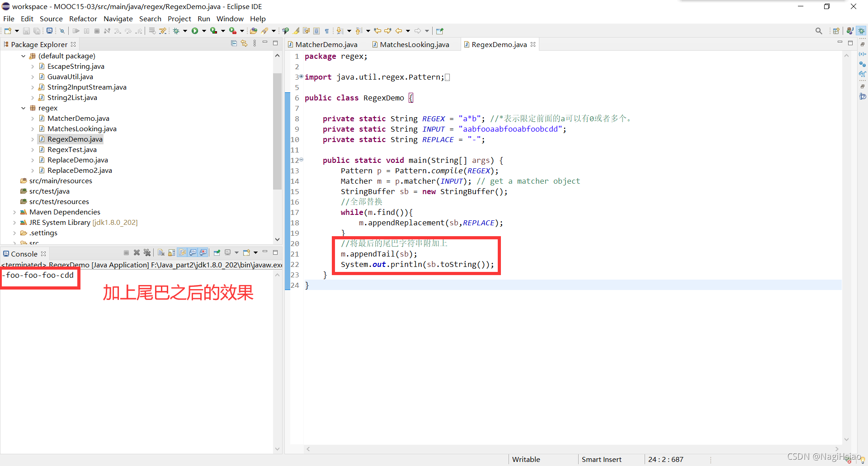Collapse the (default package) node

click(x=24, y=56)
